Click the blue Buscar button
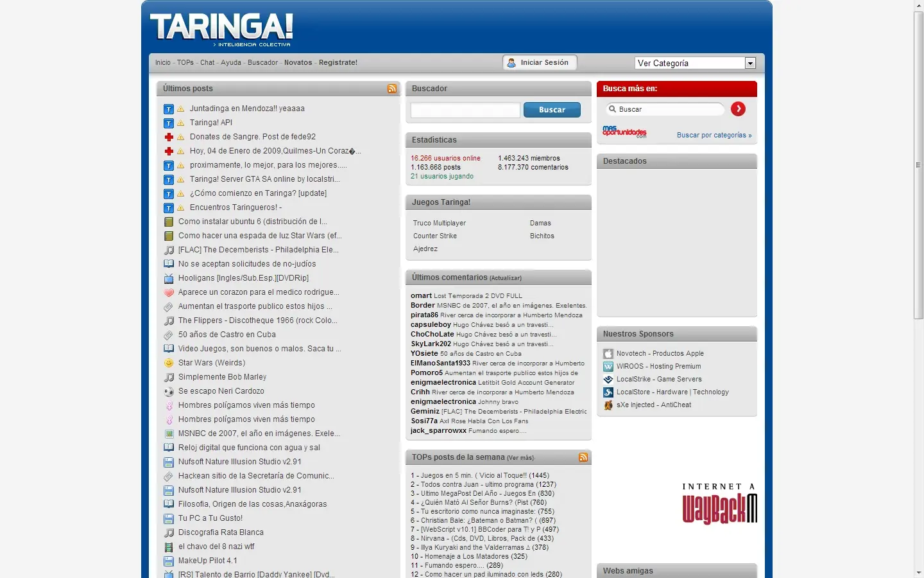This screenshot has height=578, width=924. click(x=552, y=110)
